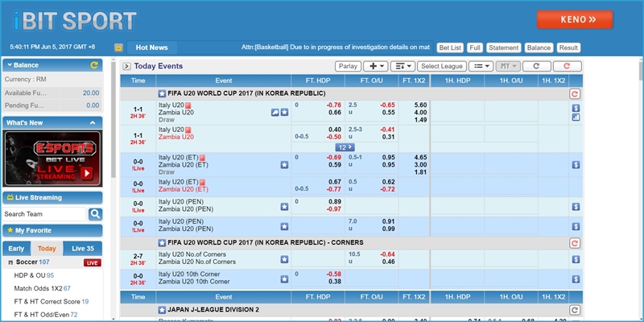
Task: Click the KENO button
Action: [x=575, y=19]
